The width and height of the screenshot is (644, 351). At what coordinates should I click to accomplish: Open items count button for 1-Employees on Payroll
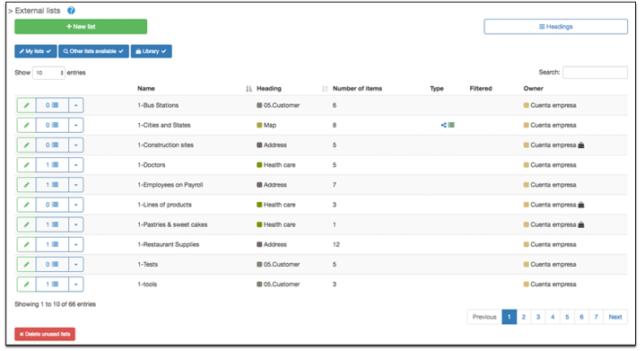[52, 185]
